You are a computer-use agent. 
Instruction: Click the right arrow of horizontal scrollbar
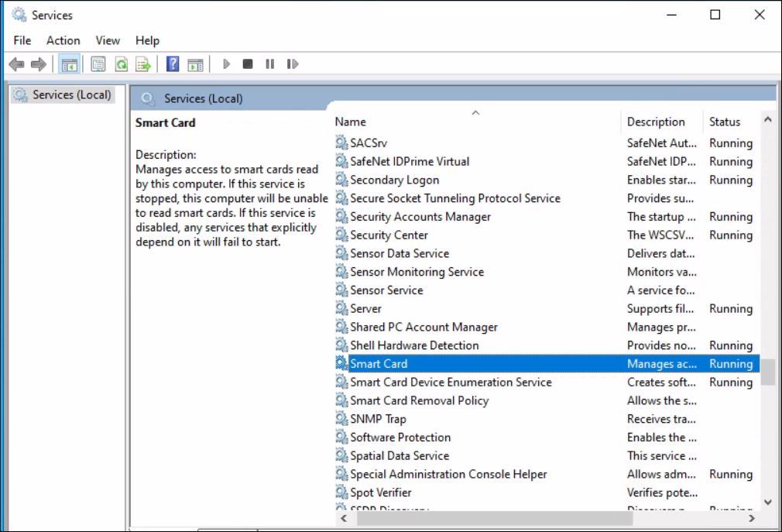pos(752,519)
